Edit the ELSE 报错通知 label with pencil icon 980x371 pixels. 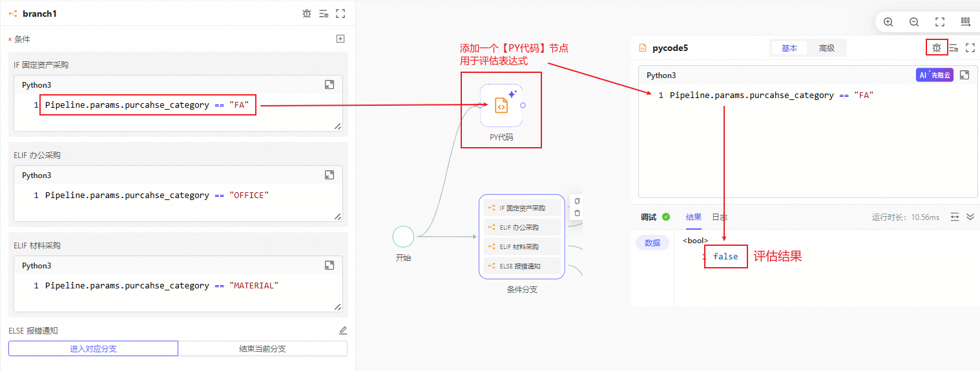pyautogui.click(x=343, y=330)
